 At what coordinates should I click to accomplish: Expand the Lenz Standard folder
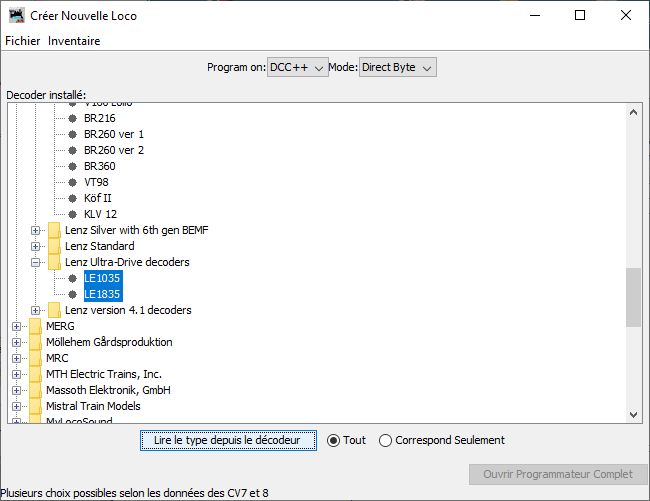(x=36, y=247)
